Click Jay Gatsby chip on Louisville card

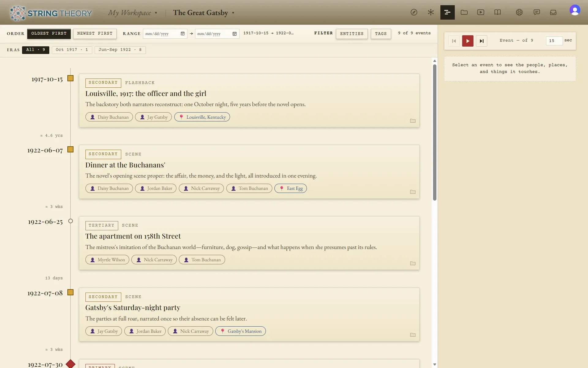click(153, 117)
